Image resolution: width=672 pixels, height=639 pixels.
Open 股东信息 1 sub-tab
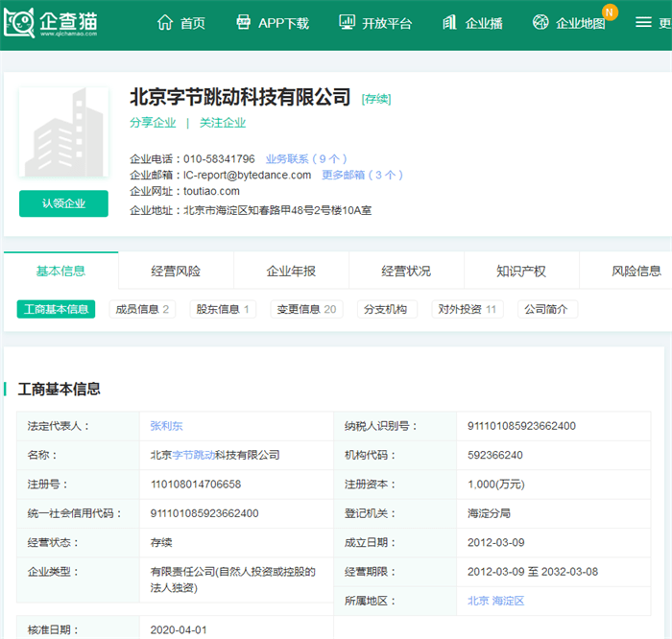[223, 309]
